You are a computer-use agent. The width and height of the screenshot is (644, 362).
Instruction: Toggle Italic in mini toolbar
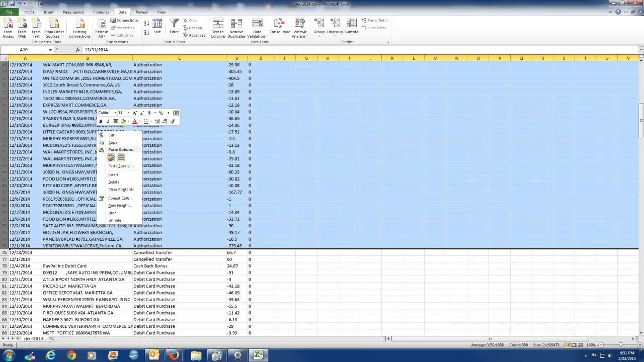coord(108,121)
